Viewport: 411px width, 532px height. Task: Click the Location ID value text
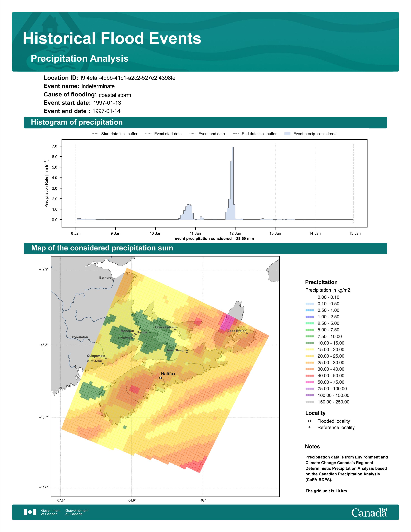128,78
